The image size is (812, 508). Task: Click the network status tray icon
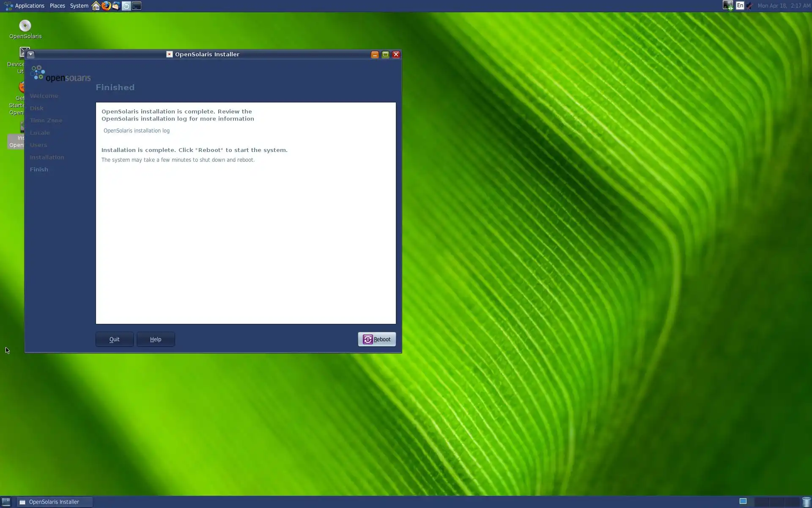(727, 6)
